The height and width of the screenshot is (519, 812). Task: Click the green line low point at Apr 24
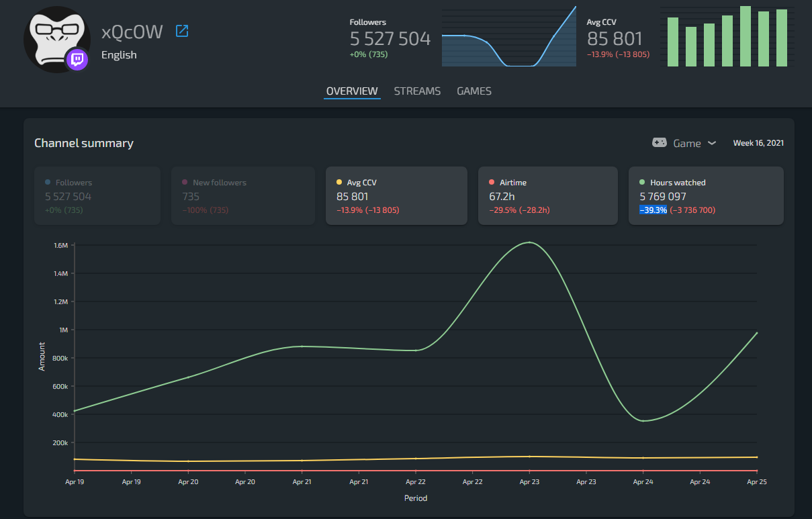pos(643,421)
